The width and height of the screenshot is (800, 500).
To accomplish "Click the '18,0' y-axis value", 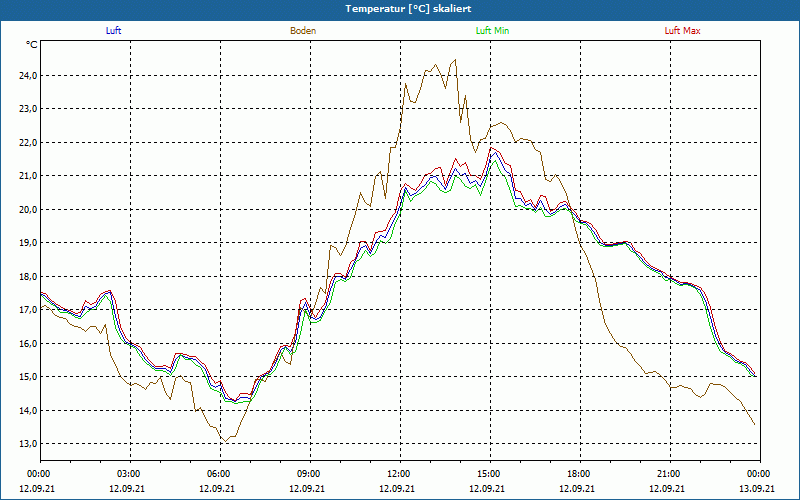I will [29, 277].
